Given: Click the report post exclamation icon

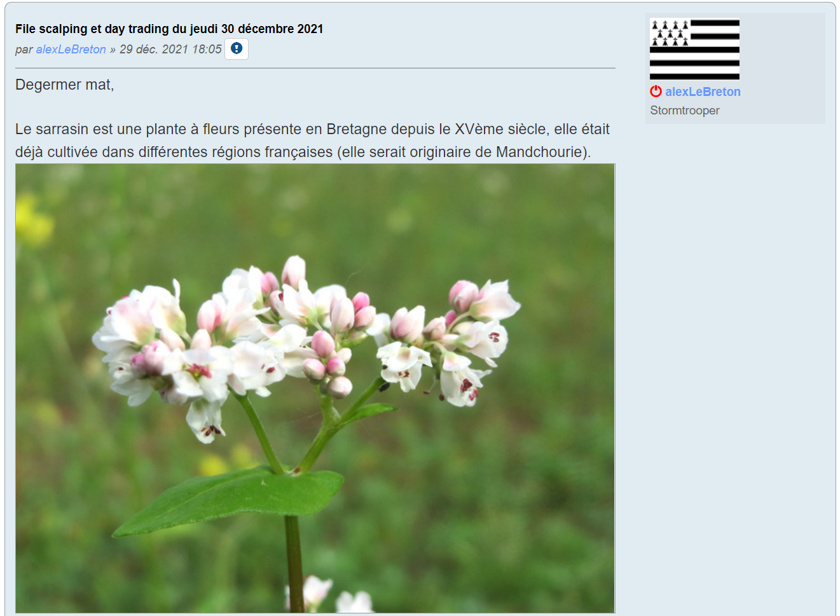Looking at the screenshot, I should [x=237, y=49].
